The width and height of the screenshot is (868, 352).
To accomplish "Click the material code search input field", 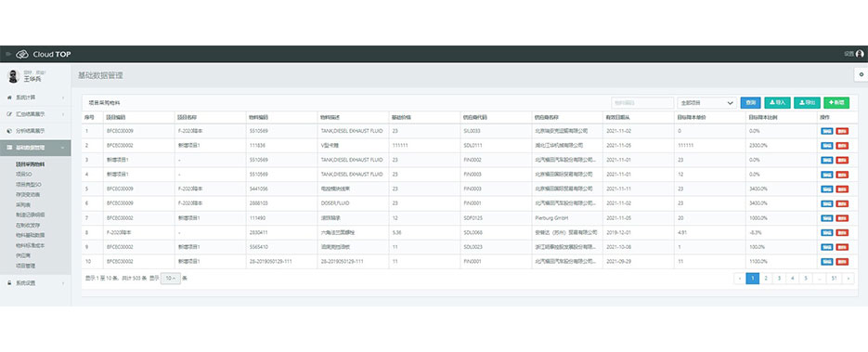I will [x=642, y=102].
